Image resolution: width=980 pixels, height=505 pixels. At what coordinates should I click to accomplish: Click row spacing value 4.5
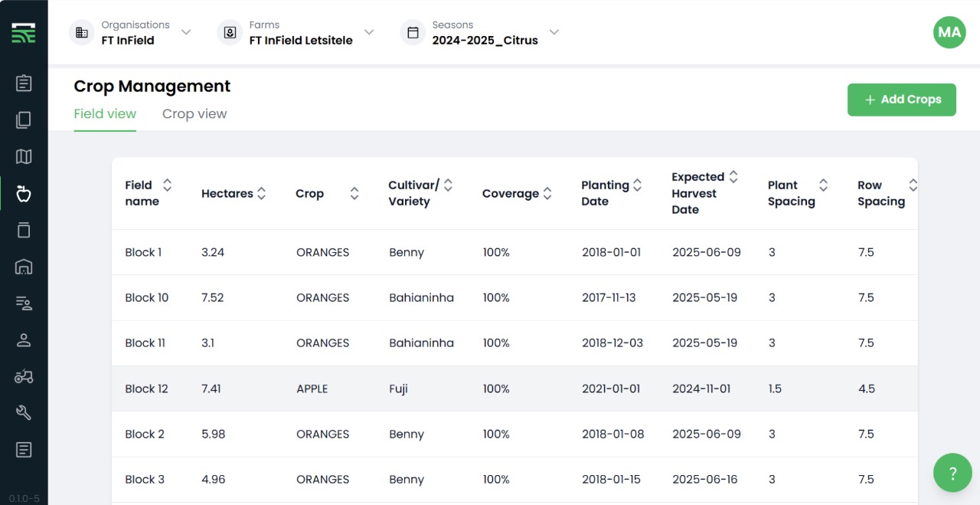tap(866, 389)
